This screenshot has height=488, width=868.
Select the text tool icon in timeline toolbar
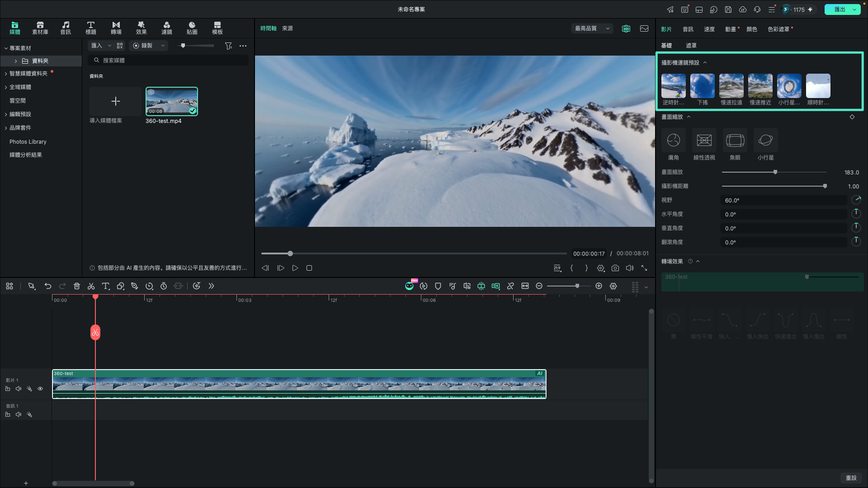coord(106,286)
